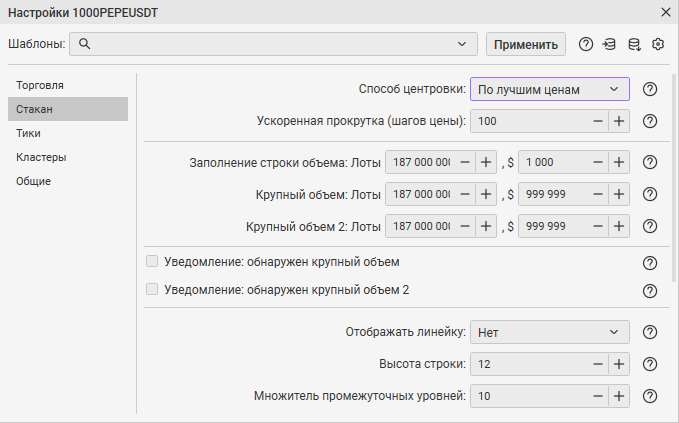Screen dimensions: 679x423
Task: Expand the Шаблоны template dropdown arrow
Action: coord(462,44)
